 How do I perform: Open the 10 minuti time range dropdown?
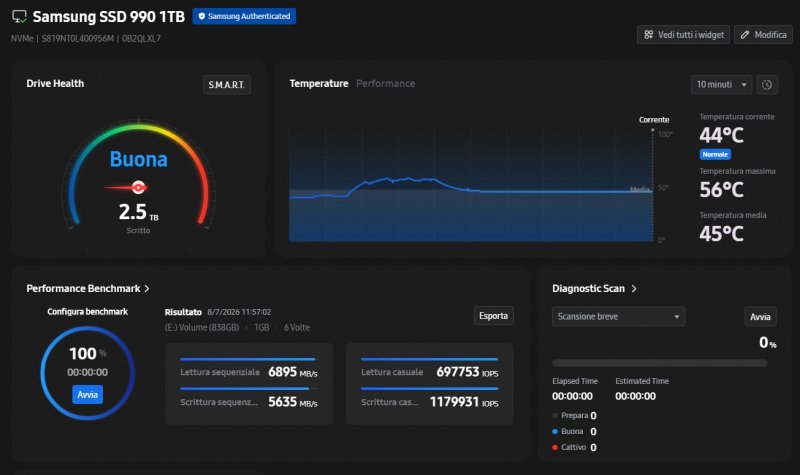click(721, 85)
